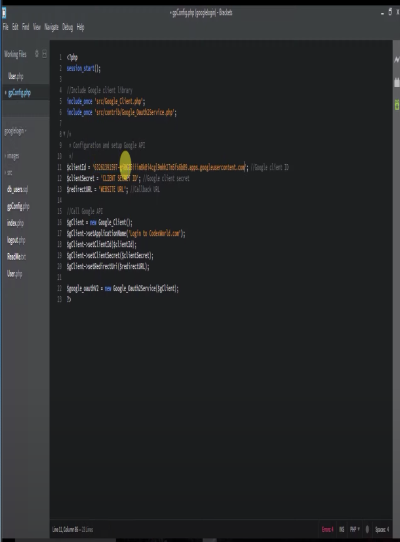Toggle the Spaces indentation setting
Image resolution: width=400 pixels, height=542 pixels.
[382, 529]
